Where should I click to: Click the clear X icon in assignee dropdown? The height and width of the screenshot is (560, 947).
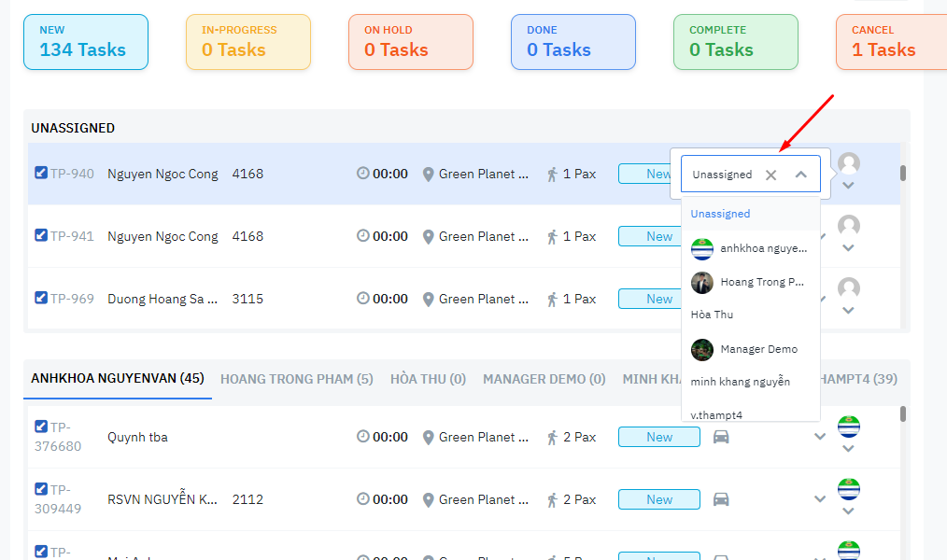[770, 175]
